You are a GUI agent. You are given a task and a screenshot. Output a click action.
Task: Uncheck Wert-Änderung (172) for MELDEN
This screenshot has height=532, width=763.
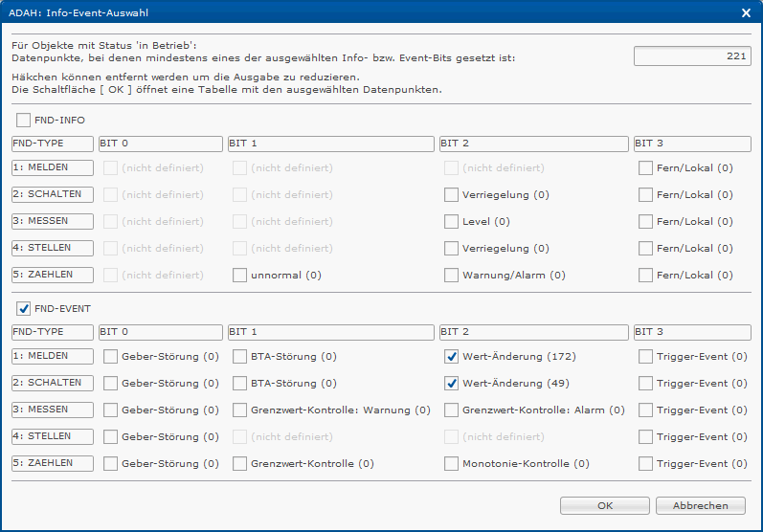click(x=451, y=357)
